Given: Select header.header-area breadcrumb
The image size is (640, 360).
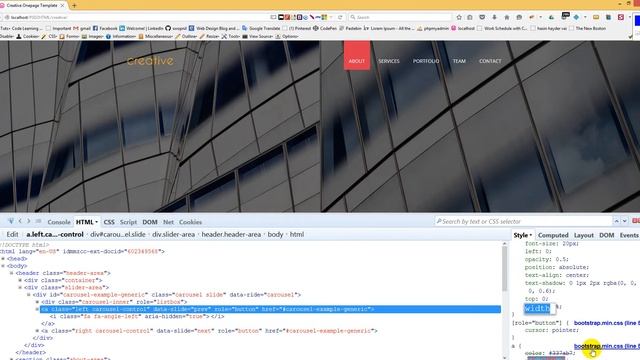Looking at the screenshot, I should (x=231, y=234).
